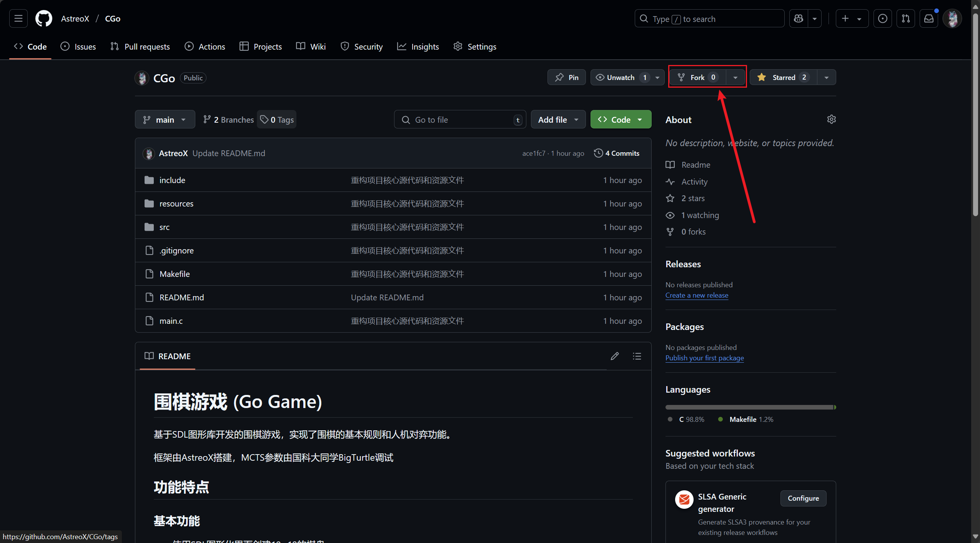The width and height of the screenshot is (980, 543).
Task: Click the 0 forks link in About
Action: click(693, 232)
